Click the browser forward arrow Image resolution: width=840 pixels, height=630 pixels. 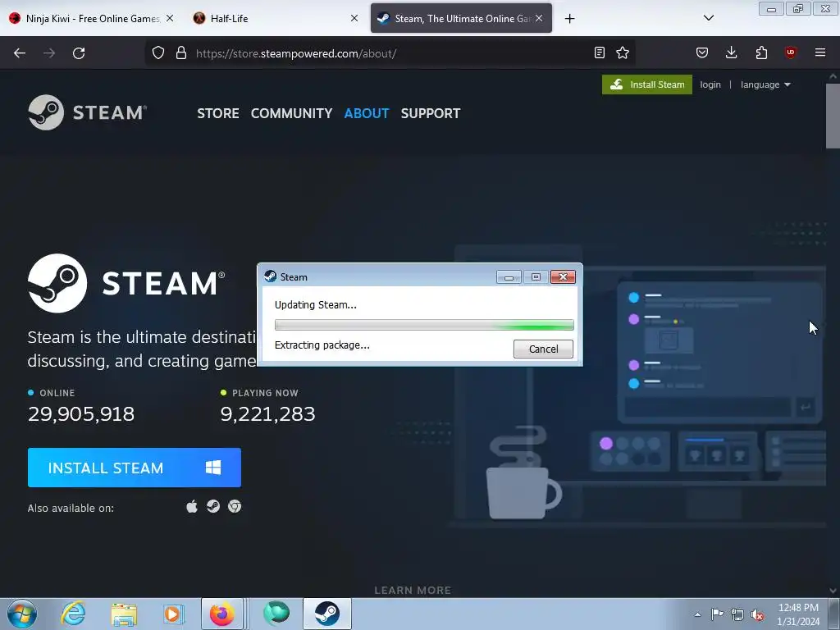[49, 53]
